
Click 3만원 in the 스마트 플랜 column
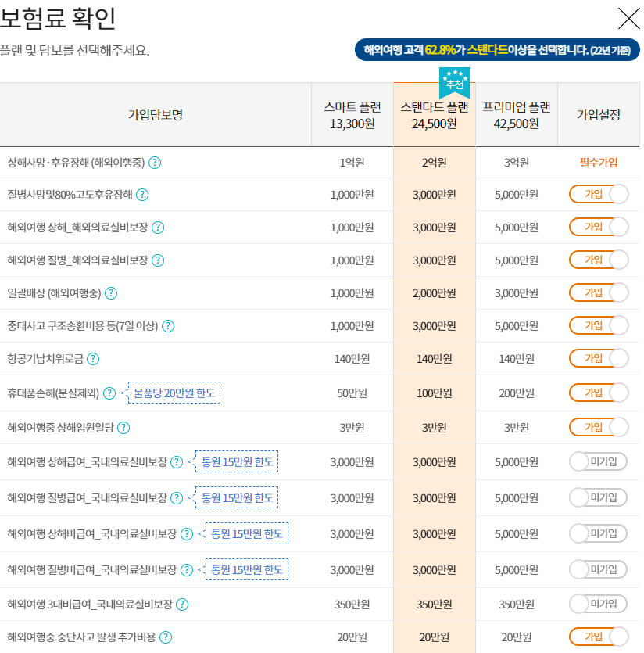(x=352, y=428)
